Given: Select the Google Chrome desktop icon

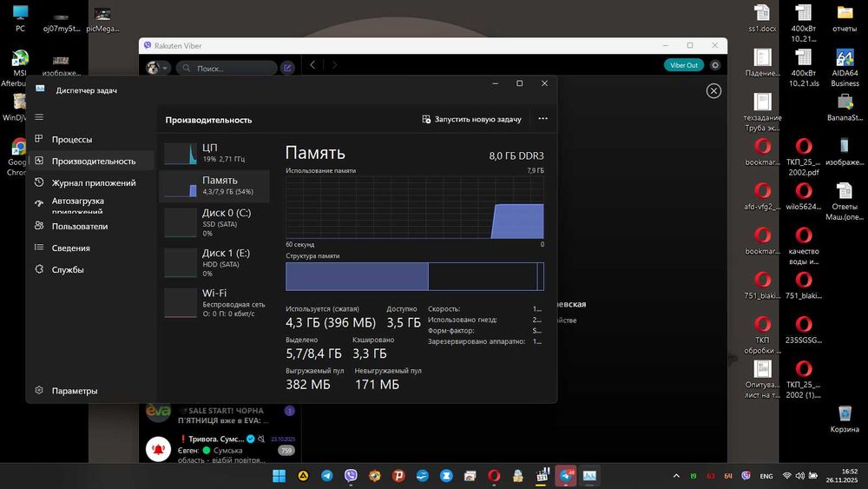Looking at the screenshot, I should coord(18,156).
